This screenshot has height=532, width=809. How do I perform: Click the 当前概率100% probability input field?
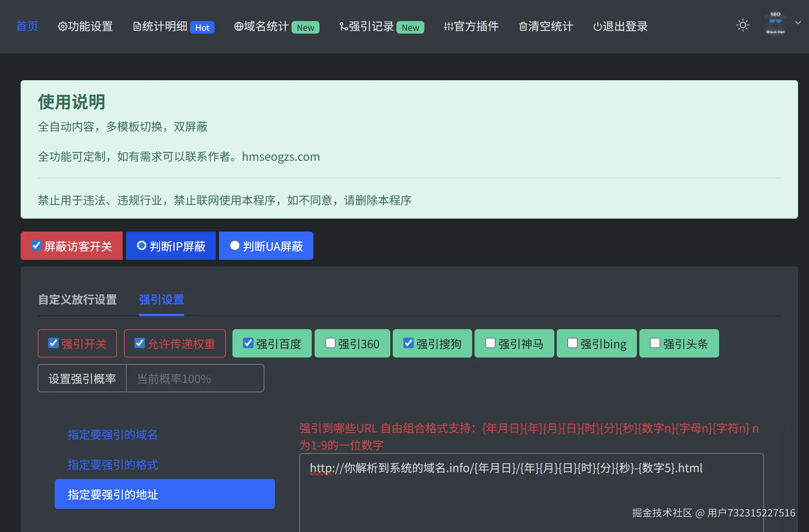click(195, 379)
